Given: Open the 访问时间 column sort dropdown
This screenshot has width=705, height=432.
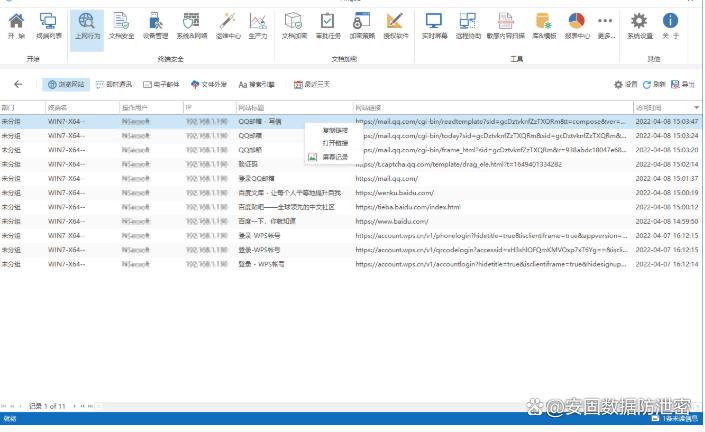Looking at the screenshot, I should 696,106.
